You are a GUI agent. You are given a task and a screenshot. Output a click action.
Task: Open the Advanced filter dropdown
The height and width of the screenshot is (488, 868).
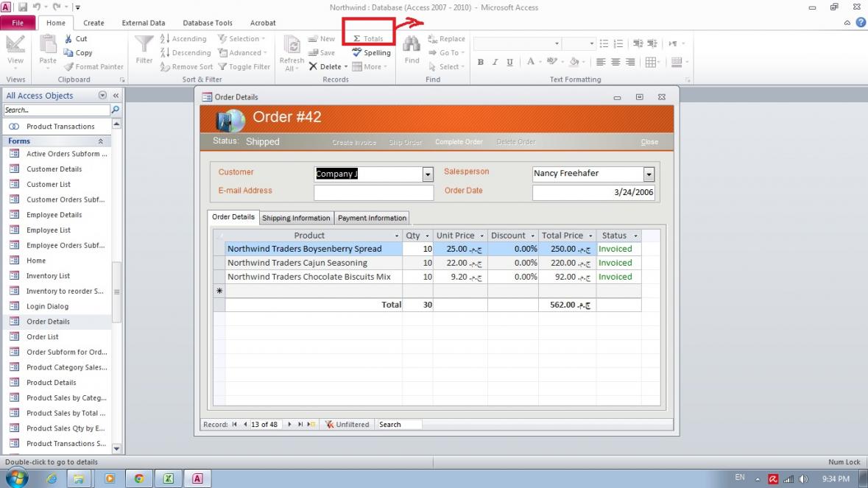[242, 52]
